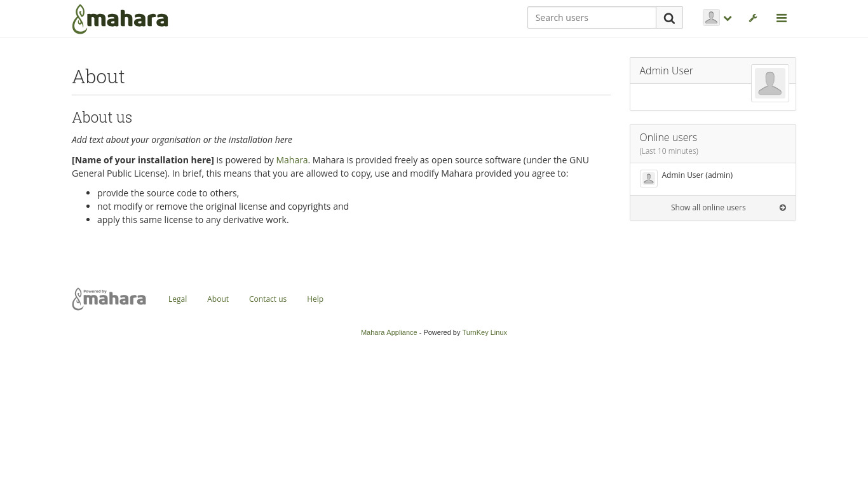Follow the Mahara link in paragraph
The width and height of the screenshot is (868, 488).
[x=292, y=160]
